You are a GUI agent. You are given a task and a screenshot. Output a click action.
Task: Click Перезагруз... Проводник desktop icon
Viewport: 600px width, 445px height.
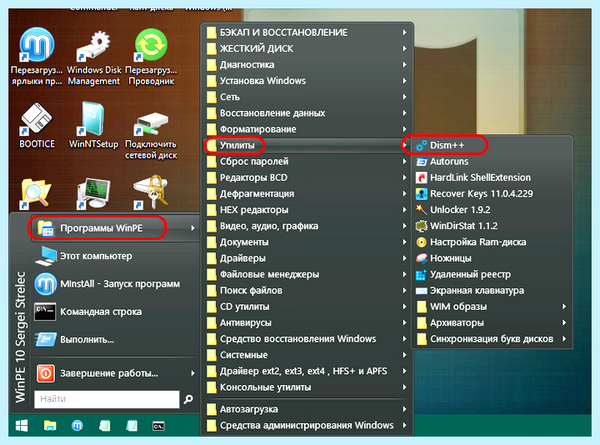pos(151,57)
